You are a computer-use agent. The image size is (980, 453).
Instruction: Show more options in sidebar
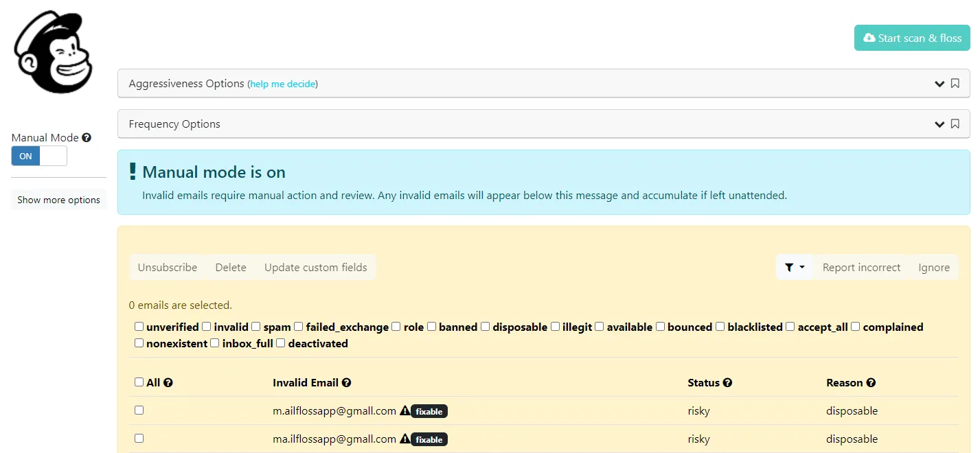pos(59,200)
